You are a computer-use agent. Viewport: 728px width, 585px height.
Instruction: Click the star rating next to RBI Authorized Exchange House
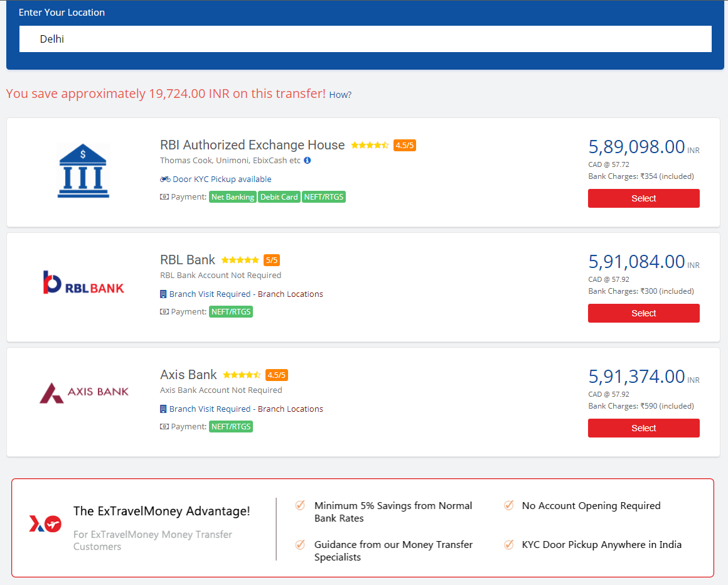(370, 146)
